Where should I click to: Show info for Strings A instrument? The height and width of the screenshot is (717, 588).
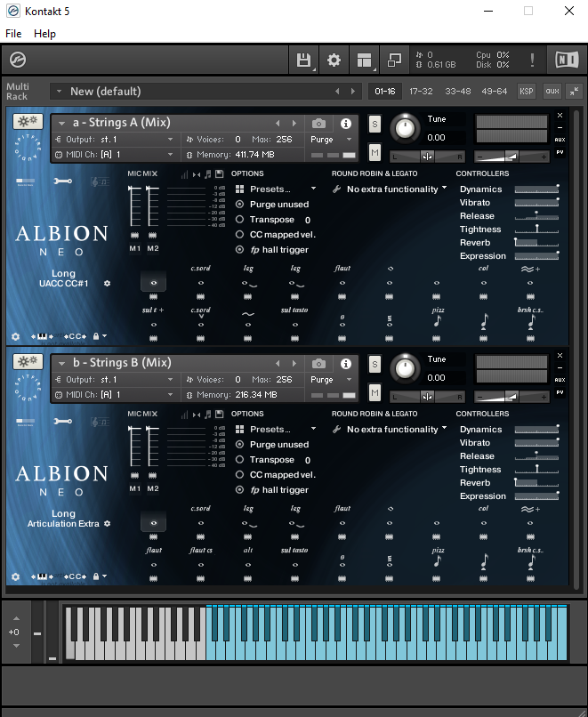click(x=346, y=124)
